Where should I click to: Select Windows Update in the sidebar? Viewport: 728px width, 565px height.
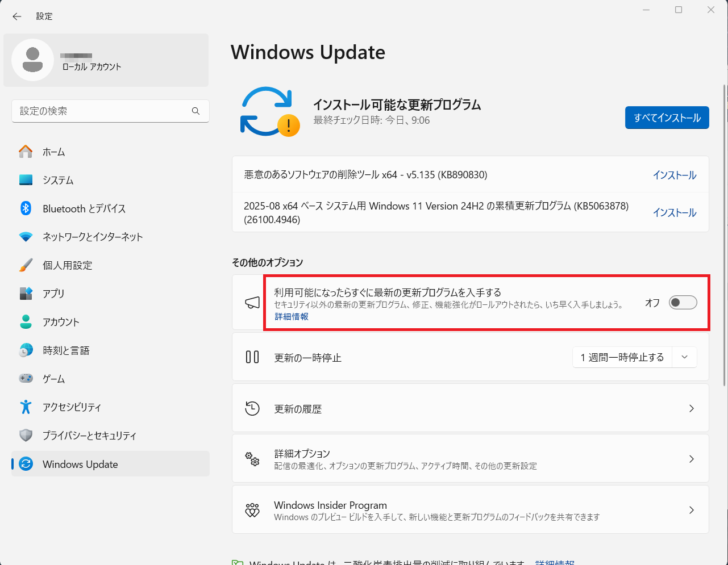(110, 464)
